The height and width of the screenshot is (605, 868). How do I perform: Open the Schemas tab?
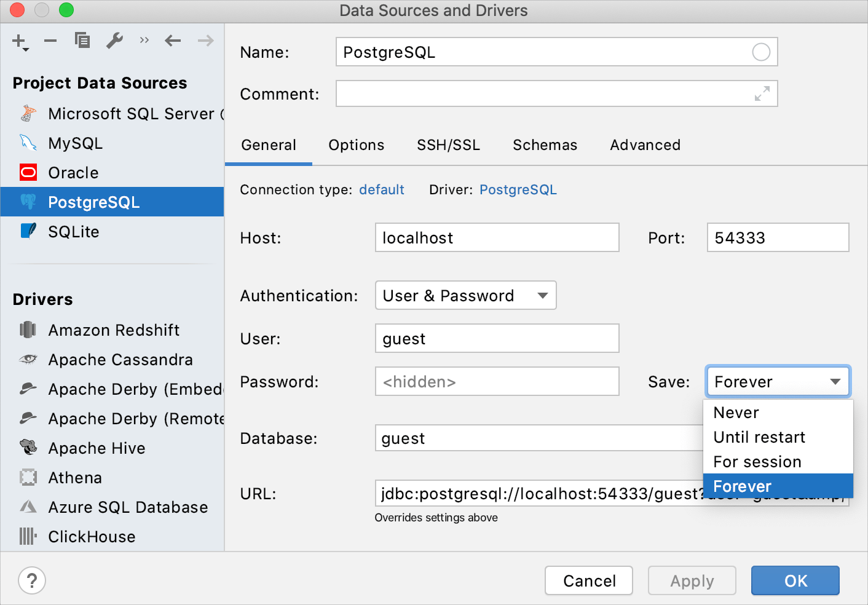[545, 145]
